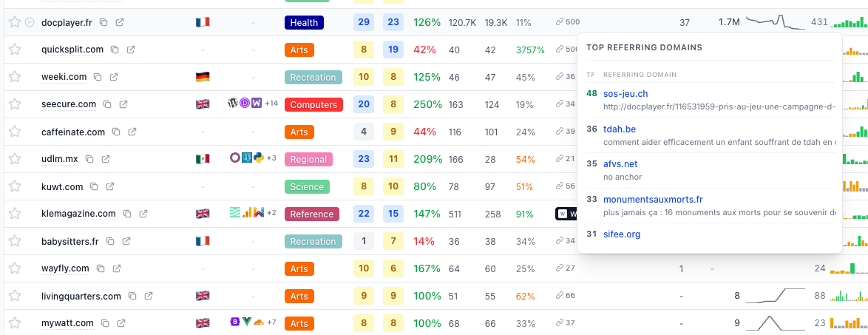The image size is (868, 335).
Task: Star the babysitters.fr row
Action: pyautogui.click(x=15, y=241)
